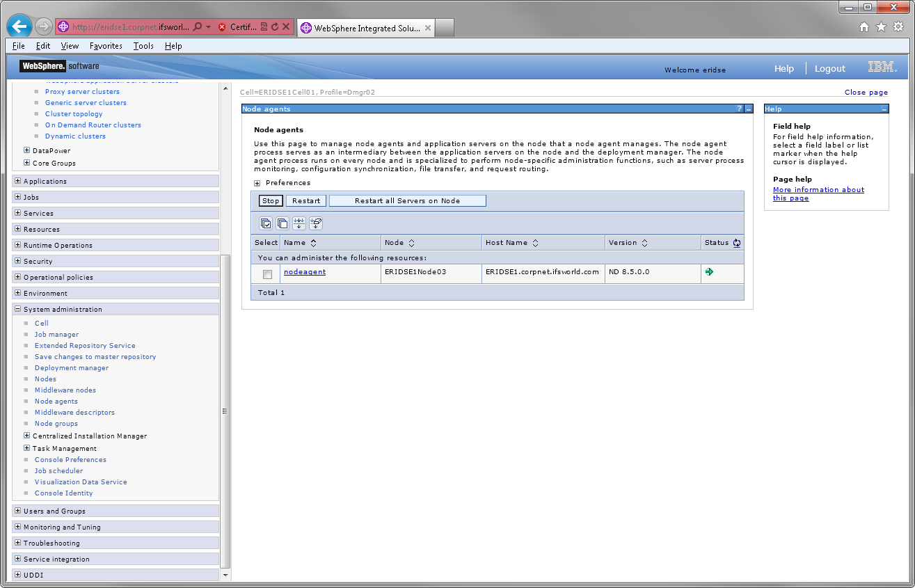Click the Logout link

[x=830, y=68]
